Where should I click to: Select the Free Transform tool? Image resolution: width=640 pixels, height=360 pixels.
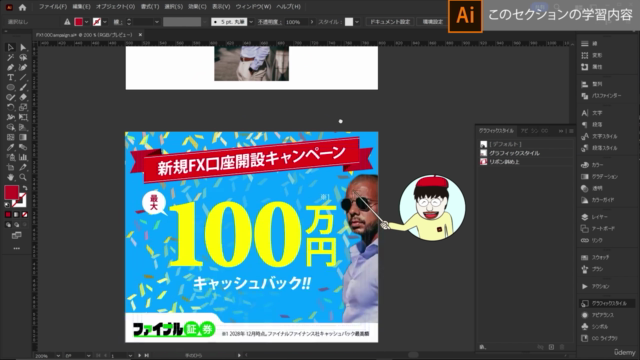(23, 117)
